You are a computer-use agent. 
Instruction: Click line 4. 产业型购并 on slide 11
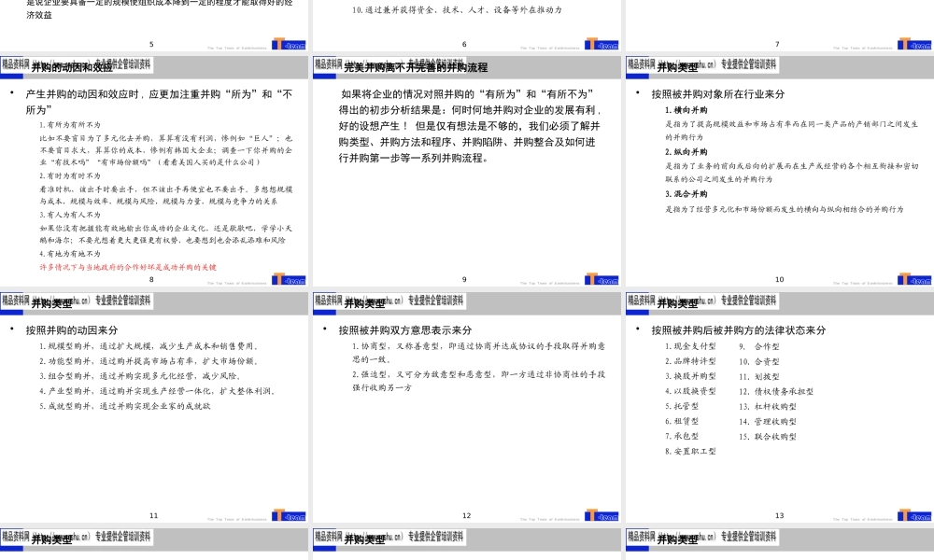pyautogui.click(x=157, y=391)
